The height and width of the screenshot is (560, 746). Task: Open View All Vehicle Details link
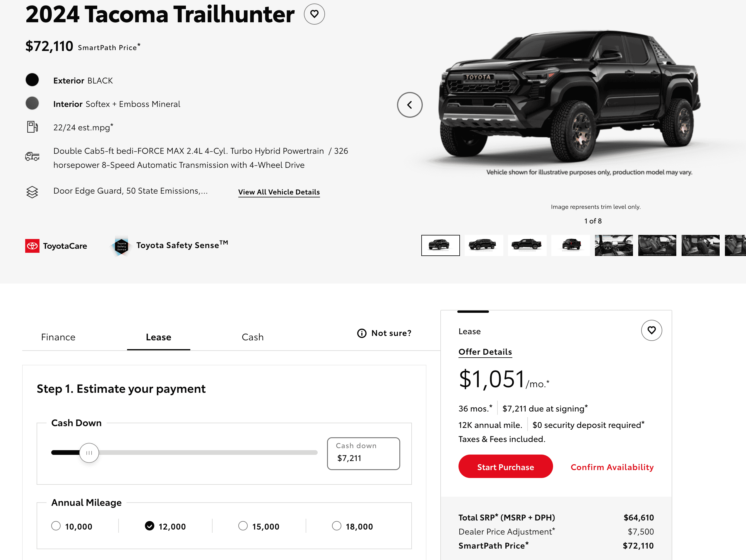279,192
